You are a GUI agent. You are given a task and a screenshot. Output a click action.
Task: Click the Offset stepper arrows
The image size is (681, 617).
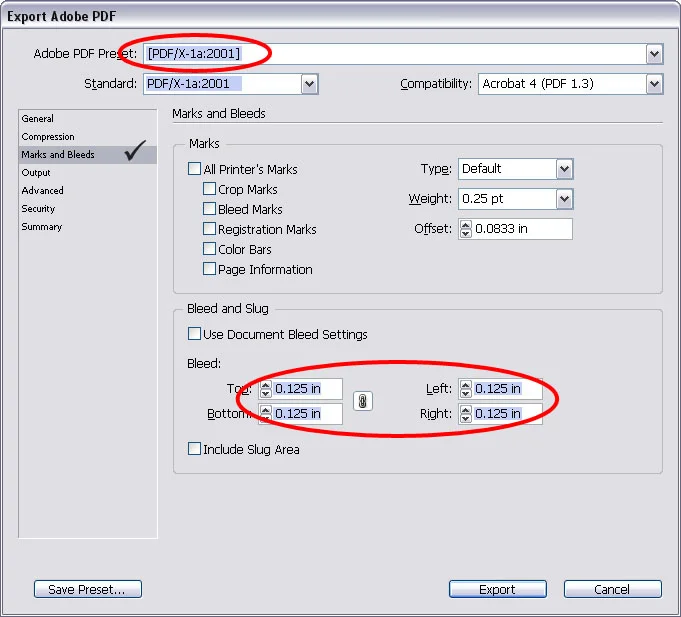[466, 229]
